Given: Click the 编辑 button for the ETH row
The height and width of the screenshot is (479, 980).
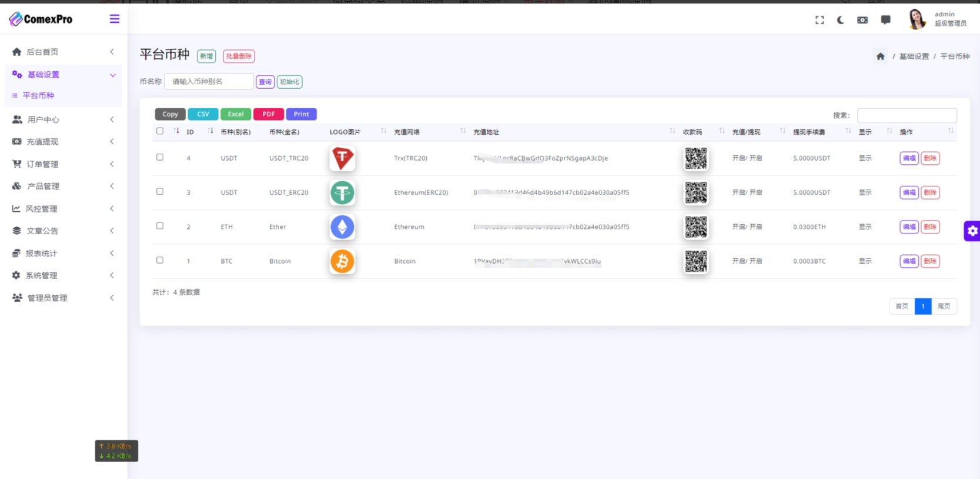Looking at the screenshot, I should (x=908, y=227).
